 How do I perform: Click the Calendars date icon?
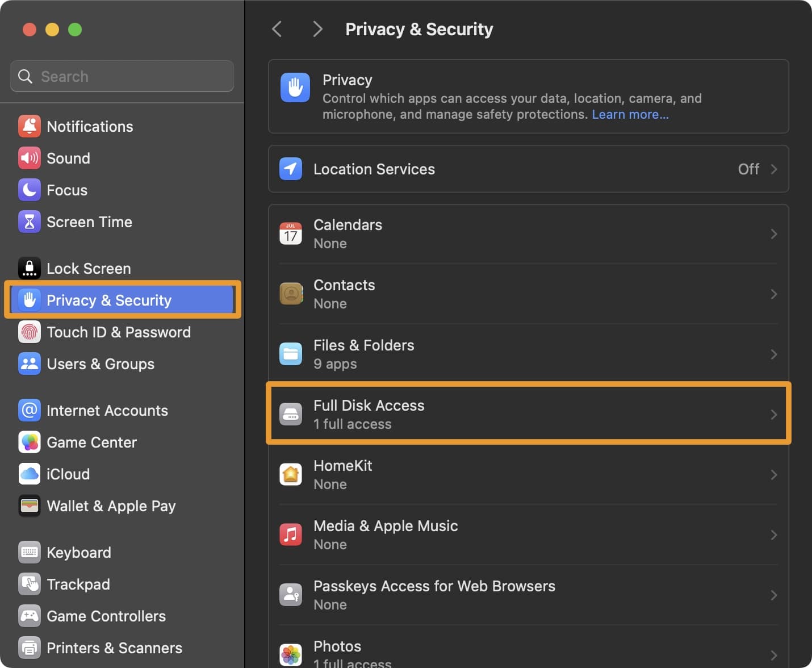291,233
